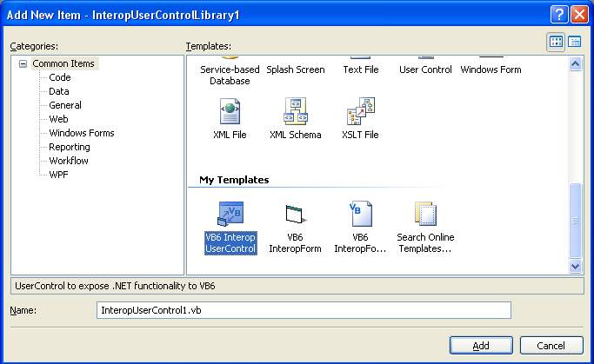The image size is (594, 364).
Task: Open the dialog Help question mark button
Action: coord(559,15)
